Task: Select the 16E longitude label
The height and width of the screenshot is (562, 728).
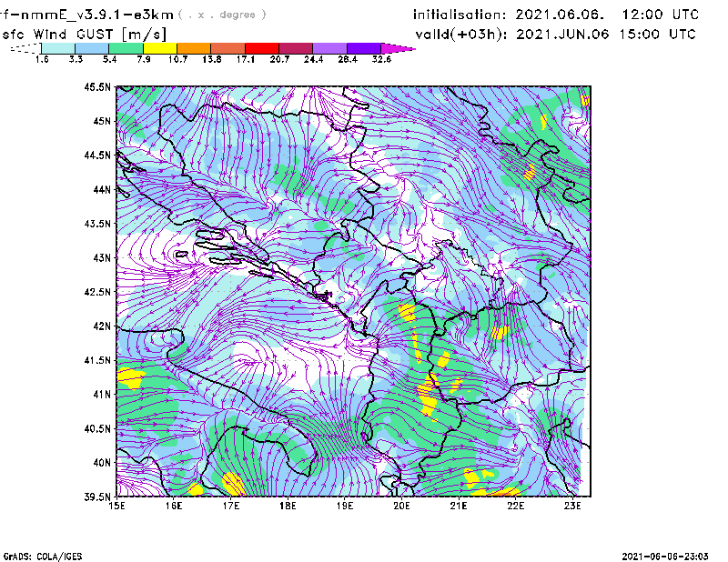Action: coord(174,506)
